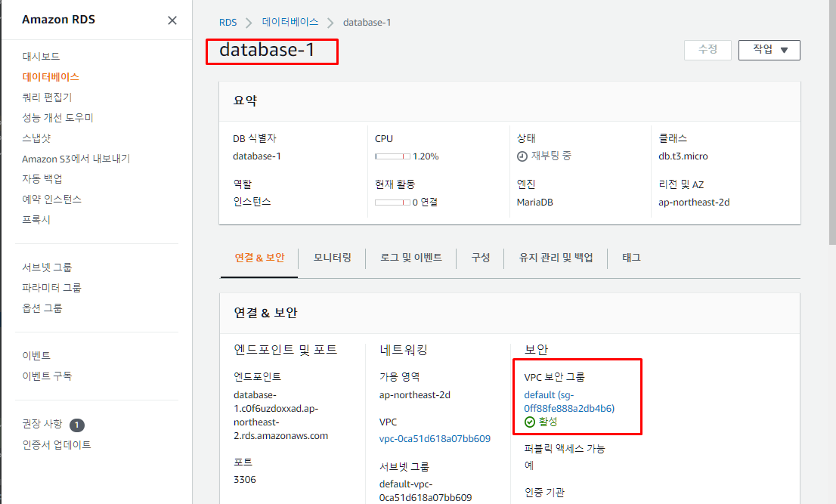
Task: Click the recommendations count badge 1
Action: [77, 425]
